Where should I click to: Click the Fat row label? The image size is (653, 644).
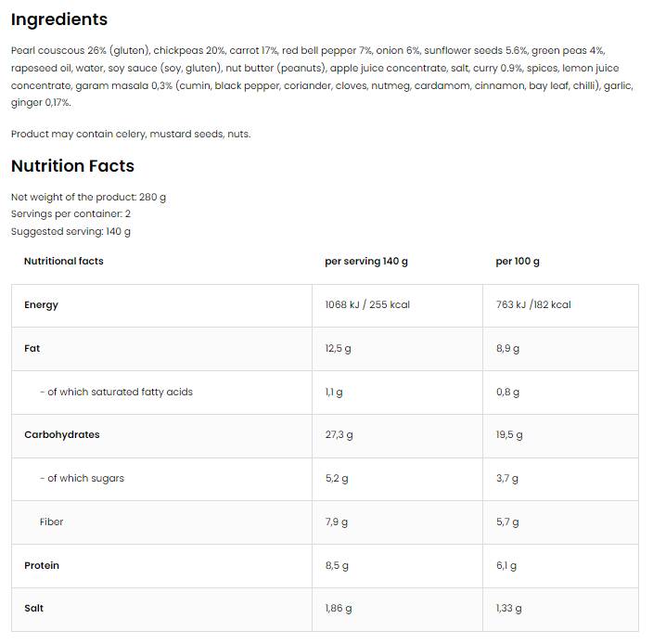point(32,349)
